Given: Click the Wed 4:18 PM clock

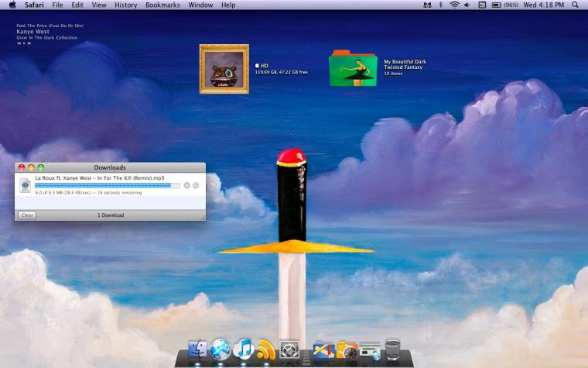Looking at the screenshot, I should (x=543, y=5).
